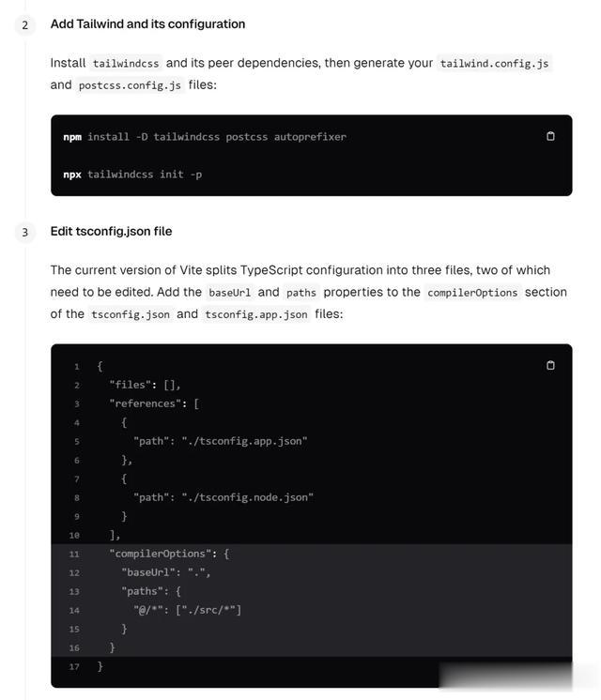This screenshot has height=700, width=601.
Task: Click the "Add Tailwind and its configuration" heading
Action: pos(147,24)
